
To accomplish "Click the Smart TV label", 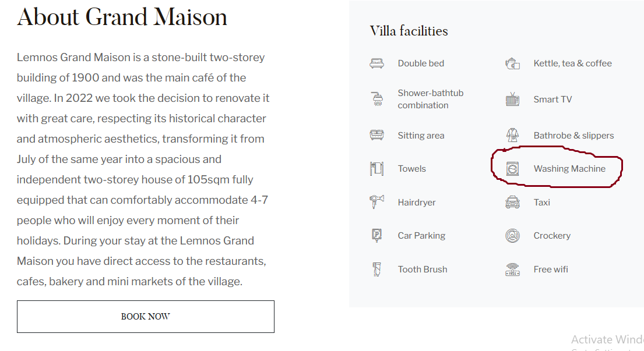I will (552, 100).
